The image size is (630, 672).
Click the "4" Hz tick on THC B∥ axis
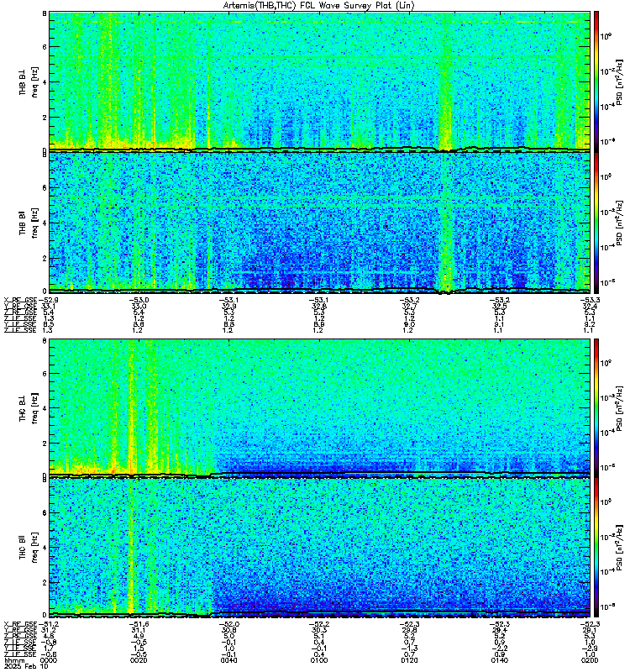(x=45, y=548)
